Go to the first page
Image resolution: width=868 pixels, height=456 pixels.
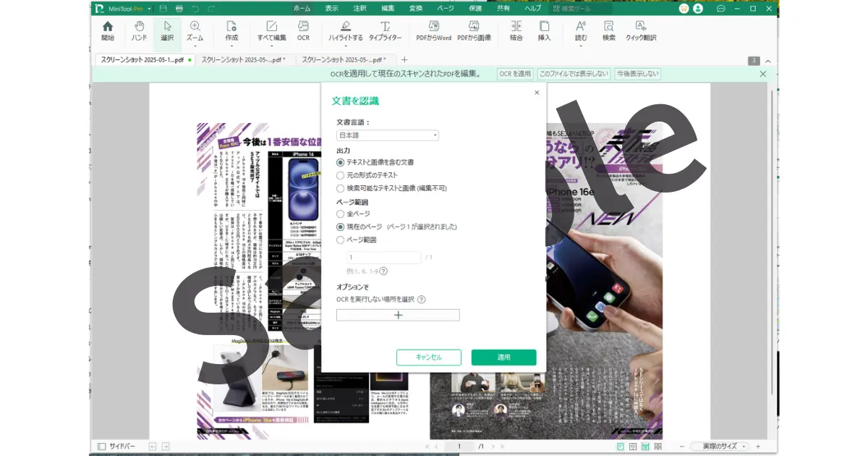coord(427,447)
